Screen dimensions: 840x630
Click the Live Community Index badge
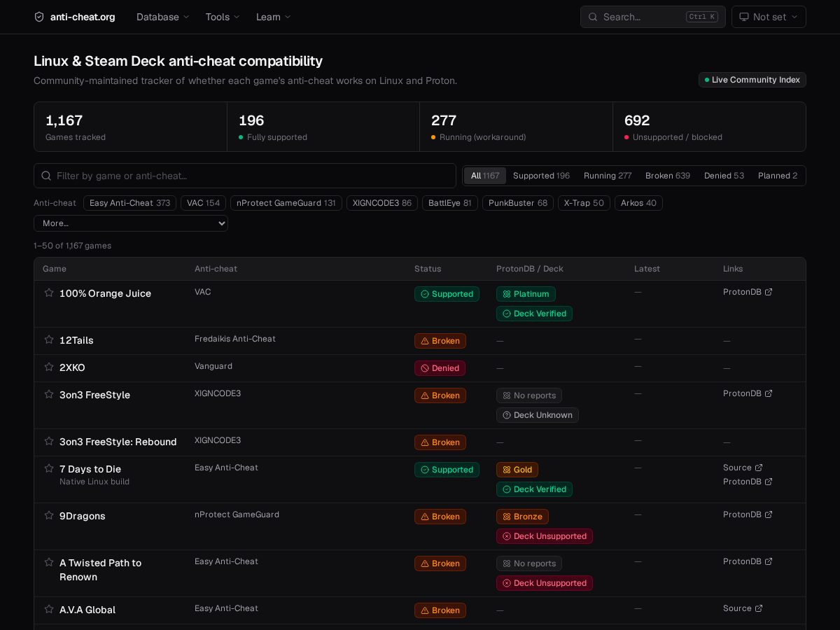pyautogui.click(x=752, y=80)
